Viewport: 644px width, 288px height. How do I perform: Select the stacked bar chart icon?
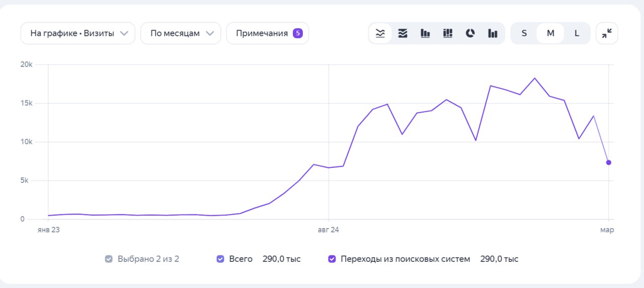click(x=448, y=34)
